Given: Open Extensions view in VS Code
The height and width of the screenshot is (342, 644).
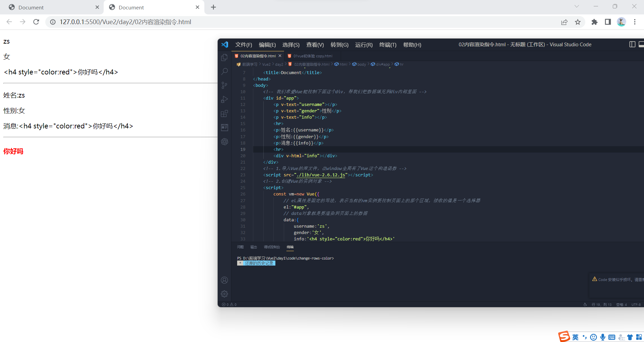Looking at the screenshot, I should (x=224, y=114).
